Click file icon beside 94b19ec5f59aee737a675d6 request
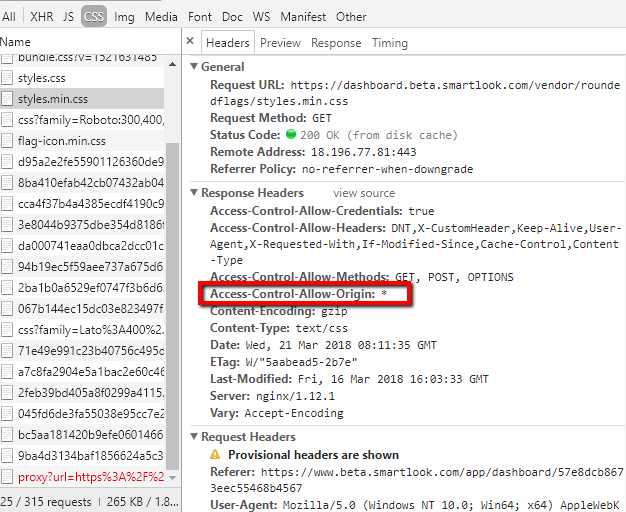The width and height of the screenshot is (626, 512). [x=7, y=266]
